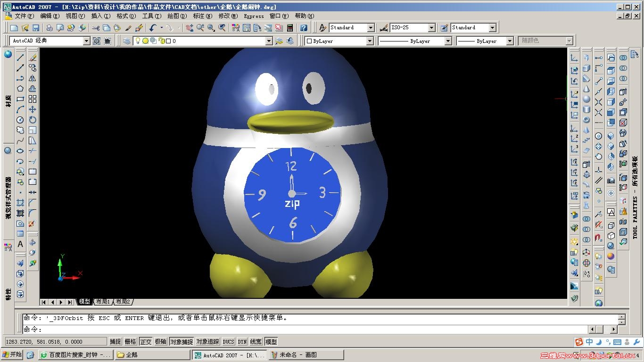Expand the ByLayer lineweight dropdown
This screenshot has height=362, width=644.
coord(510,41)
